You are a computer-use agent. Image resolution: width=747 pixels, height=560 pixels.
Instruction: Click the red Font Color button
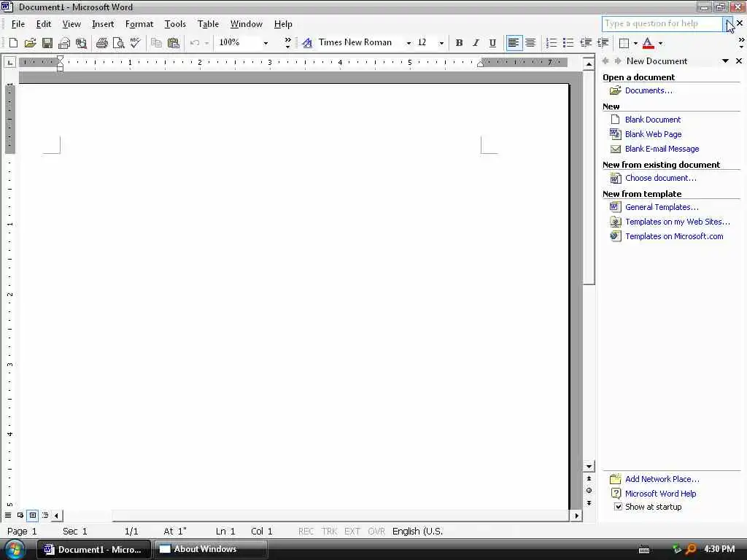pos(648,43)
